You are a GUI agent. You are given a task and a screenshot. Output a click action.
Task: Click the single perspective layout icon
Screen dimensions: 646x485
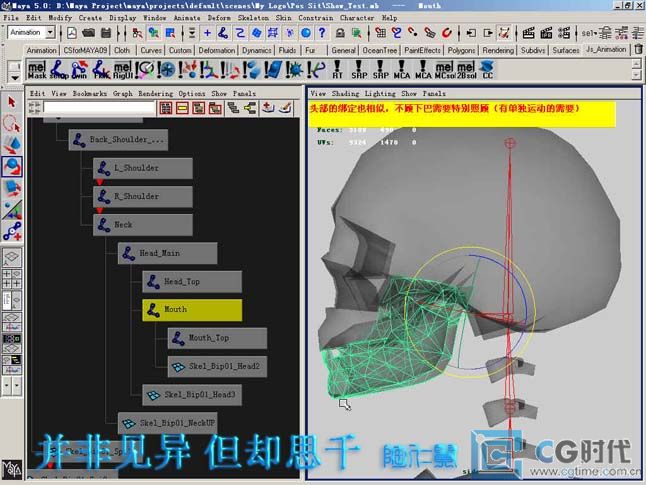[12, 257]
